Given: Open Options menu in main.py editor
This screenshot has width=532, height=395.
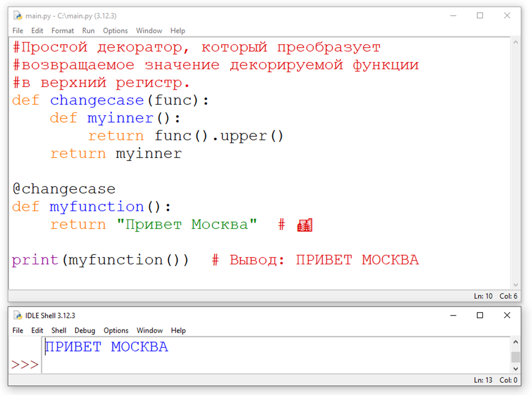Looking at the screenshot, I should click(115, 31).
